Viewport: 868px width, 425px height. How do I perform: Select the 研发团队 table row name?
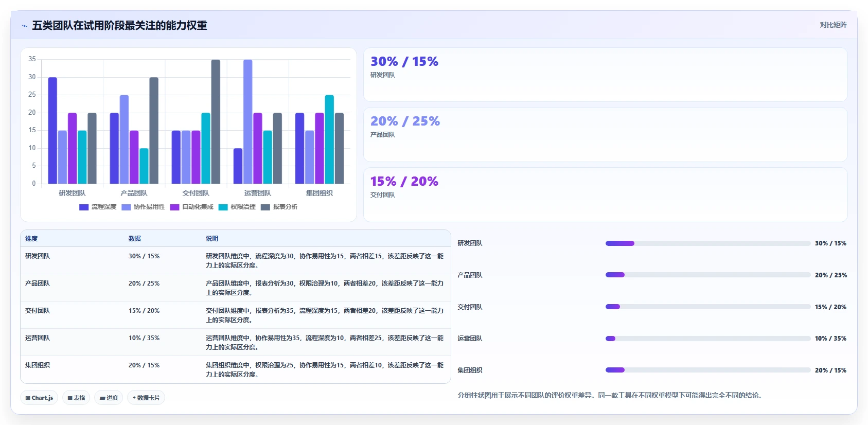pyautogui.click(x=38, y=256)
